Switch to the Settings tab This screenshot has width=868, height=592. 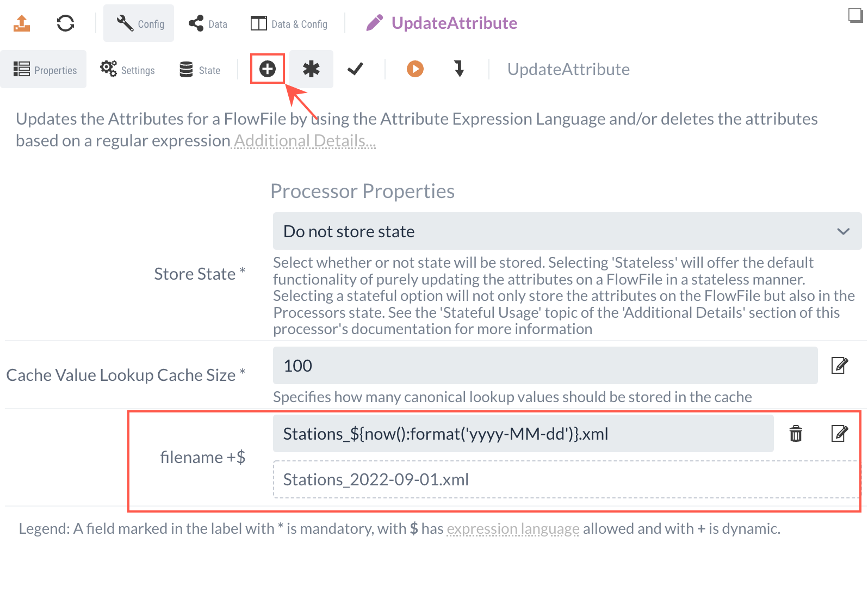[x=127, y=69]
